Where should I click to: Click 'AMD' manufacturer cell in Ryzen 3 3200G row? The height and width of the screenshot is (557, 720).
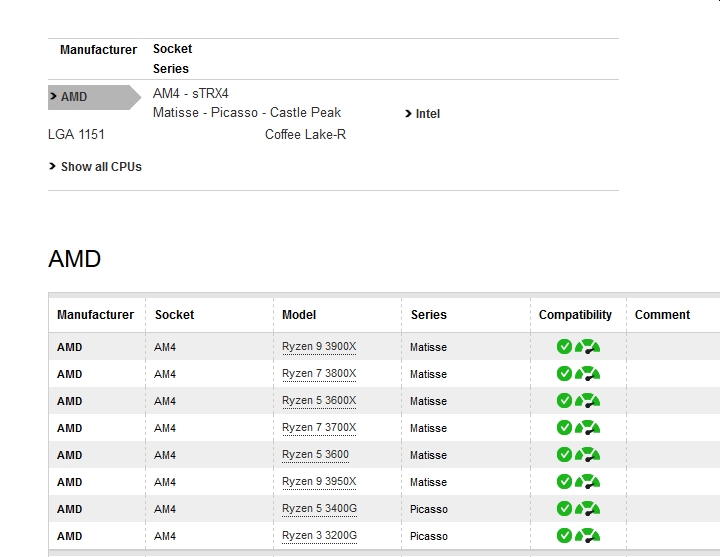(x=69, y=536)
